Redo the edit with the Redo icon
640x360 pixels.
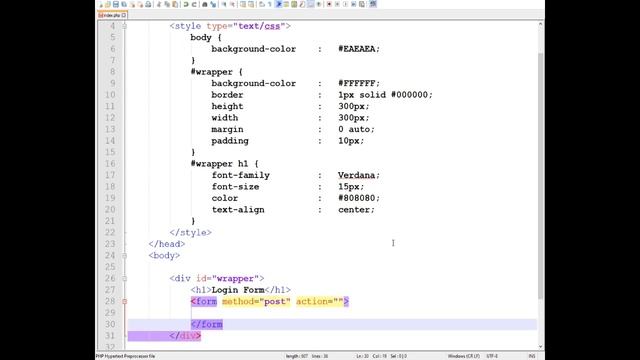(x=194, y=4)
